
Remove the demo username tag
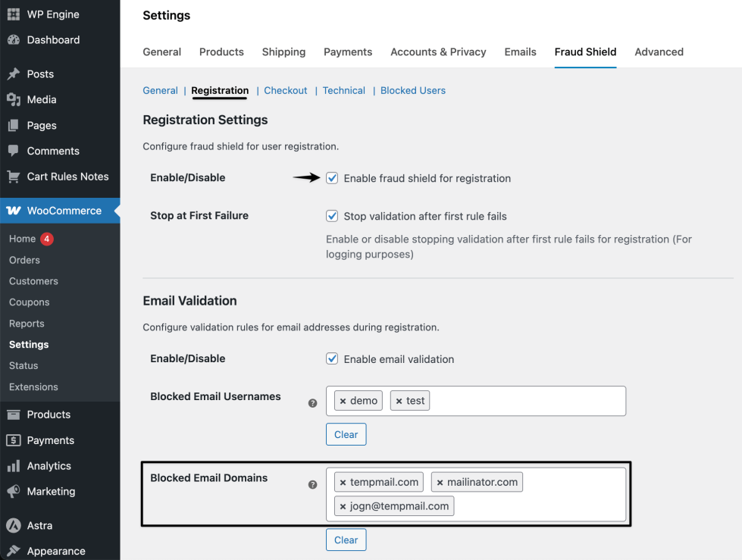343,401
